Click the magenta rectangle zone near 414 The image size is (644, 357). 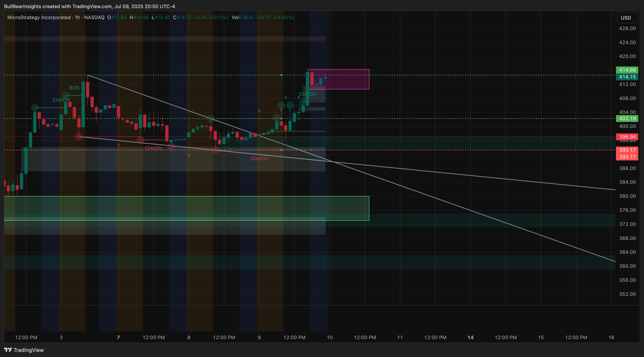(338, 79)
